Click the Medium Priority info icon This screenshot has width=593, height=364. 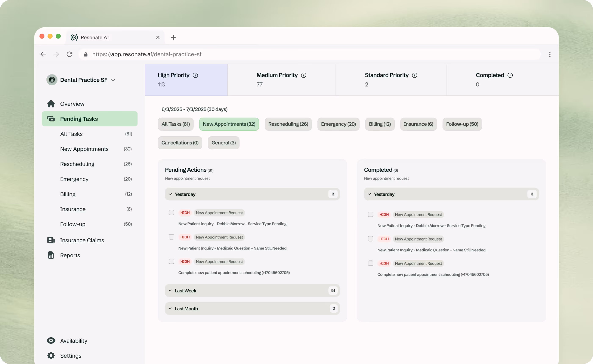(x=303, y=75)
